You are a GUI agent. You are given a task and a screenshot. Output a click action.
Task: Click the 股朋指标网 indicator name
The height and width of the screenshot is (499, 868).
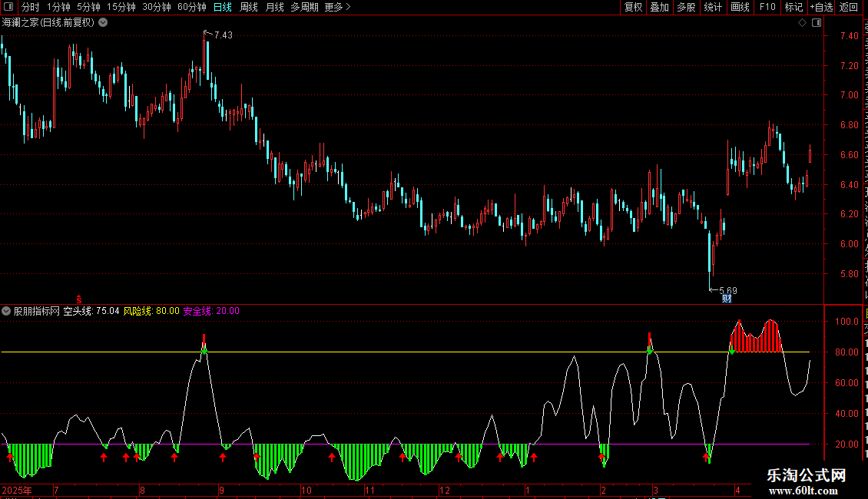[37, 311]
